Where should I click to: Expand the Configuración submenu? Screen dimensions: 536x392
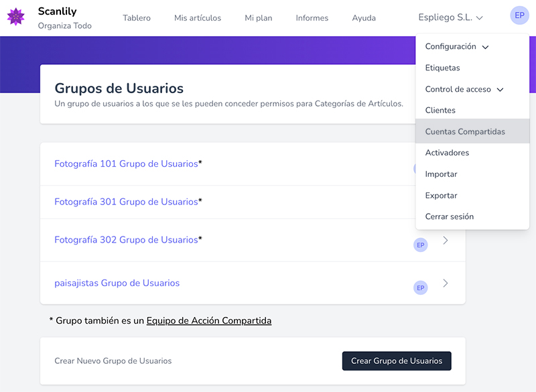(x=457, y=47)
